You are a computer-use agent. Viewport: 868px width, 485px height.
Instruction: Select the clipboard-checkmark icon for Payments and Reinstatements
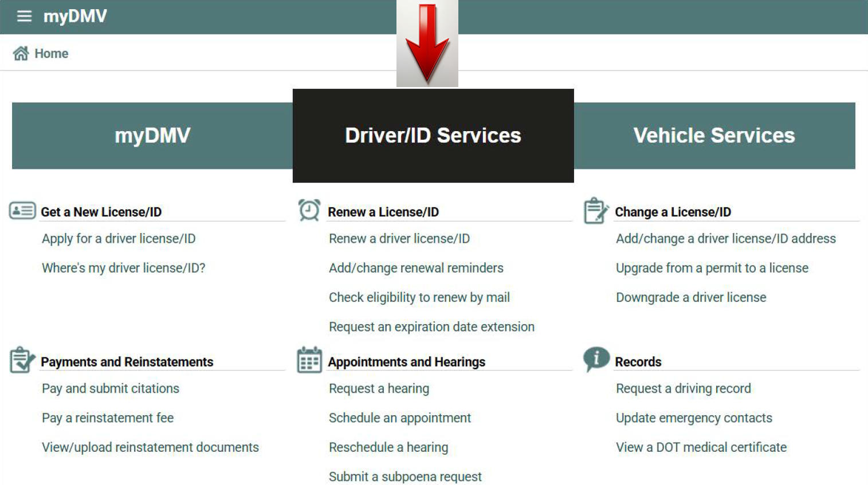point(22,360)
